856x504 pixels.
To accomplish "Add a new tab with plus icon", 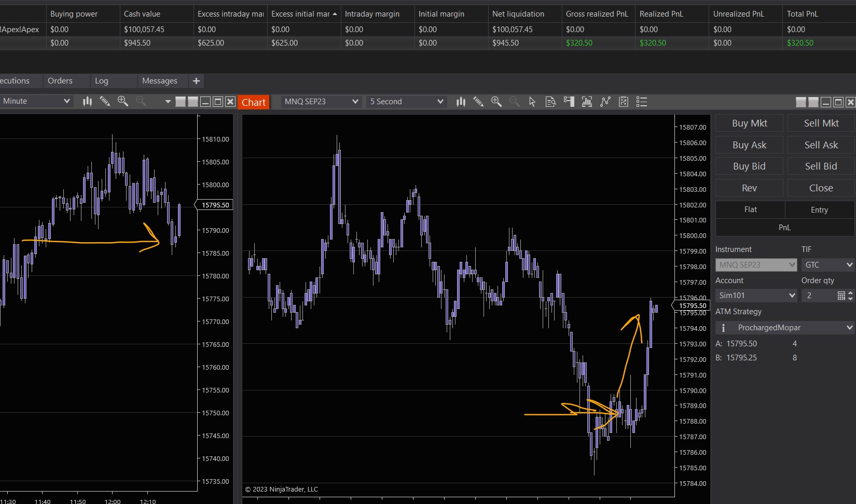I will point(196,81).
